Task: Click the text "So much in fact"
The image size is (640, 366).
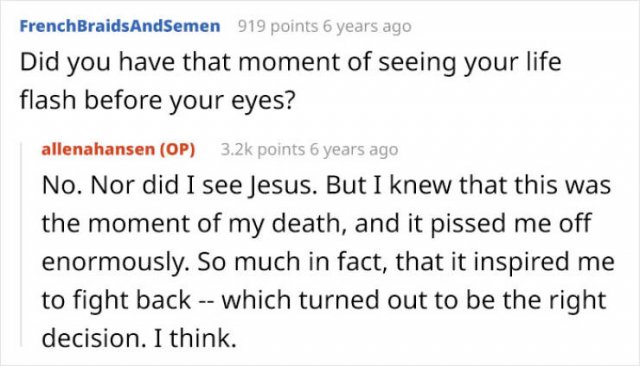Action: coord(292,262)
